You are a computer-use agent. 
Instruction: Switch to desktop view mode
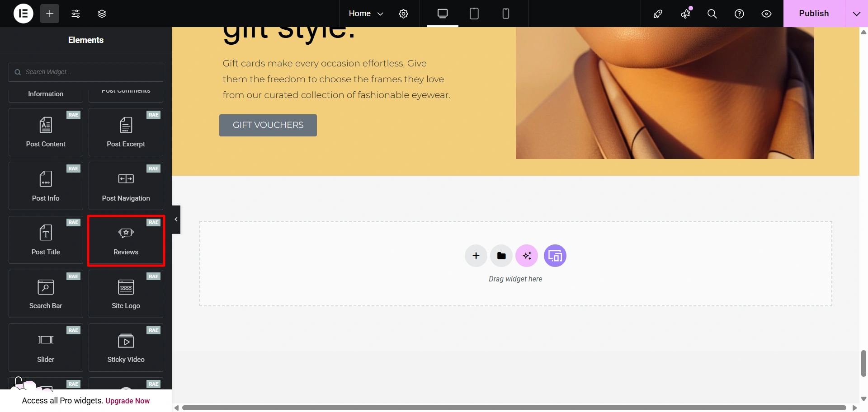coord(443,14)
